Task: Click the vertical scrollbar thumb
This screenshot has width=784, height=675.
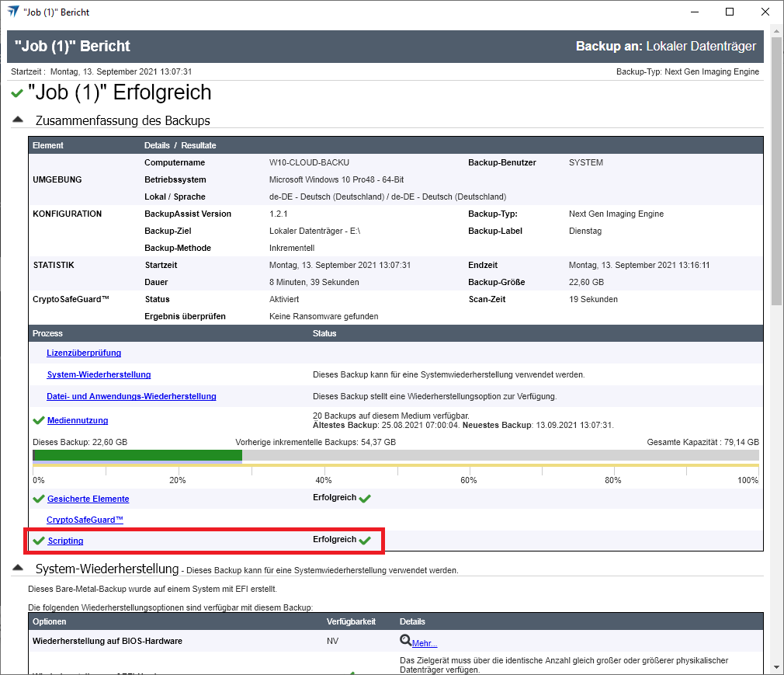Action: coord(776,171)
